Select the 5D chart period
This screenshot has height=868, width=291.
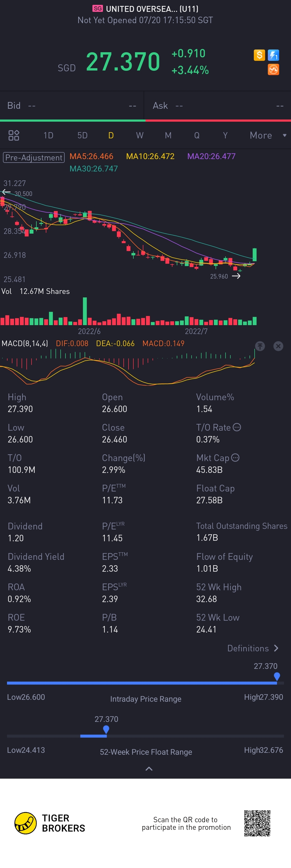point(83,135)
